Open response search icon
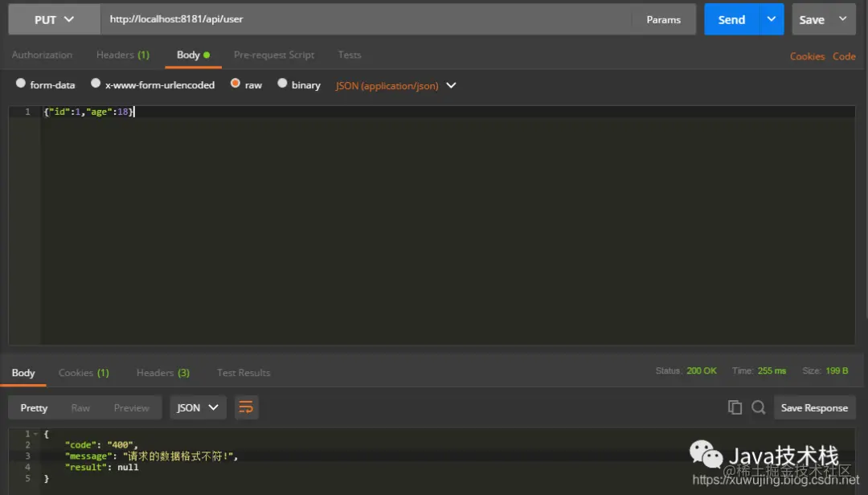The width and height of the screenshot is (868, 495). 759,407
